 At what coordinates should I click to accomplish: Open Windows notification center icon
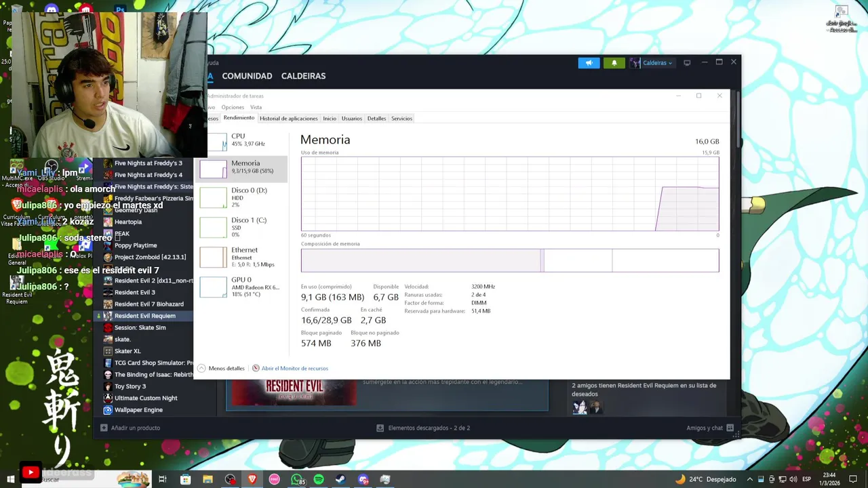tap(854, 479)
